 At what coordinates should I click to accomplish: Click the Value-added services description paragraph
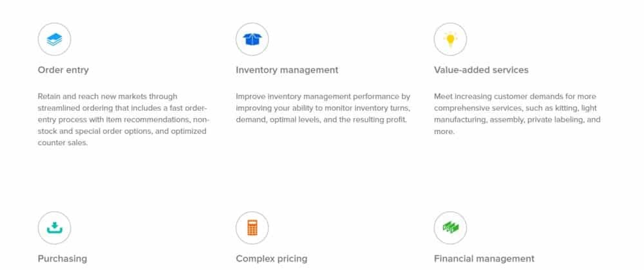[x=517, y=113]
